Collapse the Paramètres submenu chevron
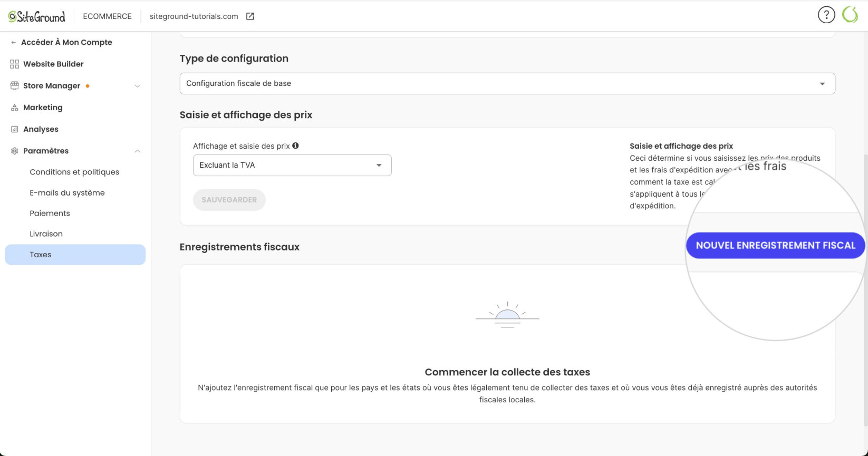 point(137,151)
